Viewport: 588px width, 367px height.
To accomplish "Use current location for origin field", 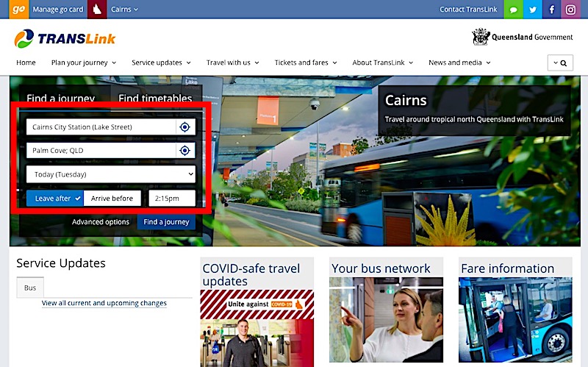I will pos(185,127).
